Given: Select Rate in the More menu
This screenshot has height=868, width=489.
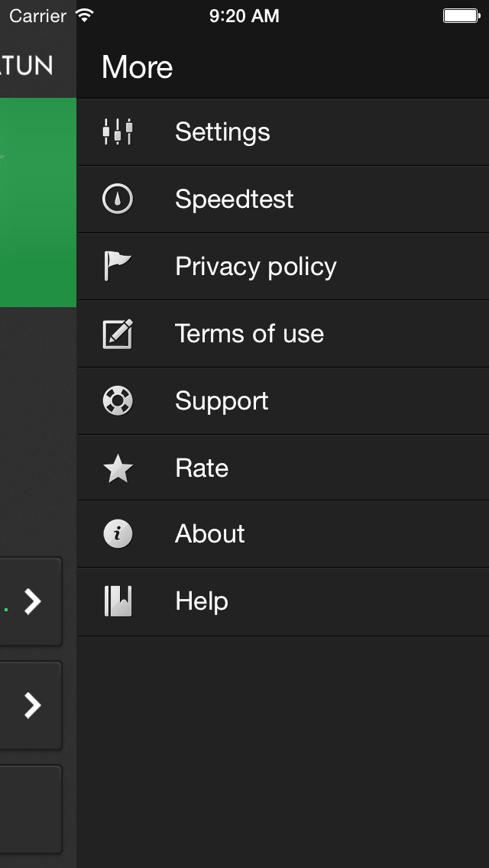Looking at the screenshot, I should (202, 468).
